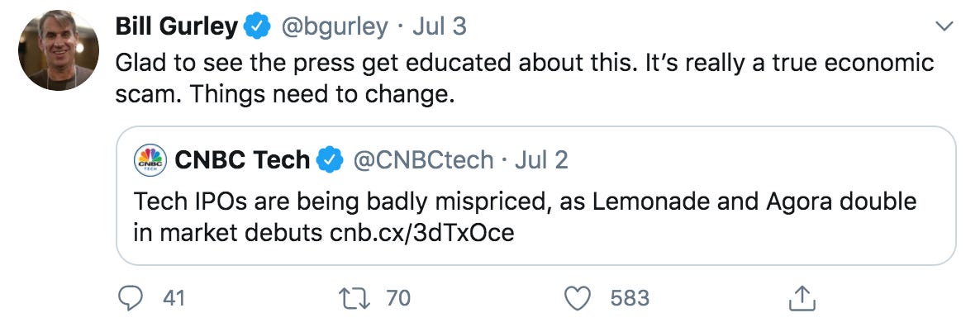Open the Bill Gurley display name link
Screen dimensions: 980x327
[177, 26]
